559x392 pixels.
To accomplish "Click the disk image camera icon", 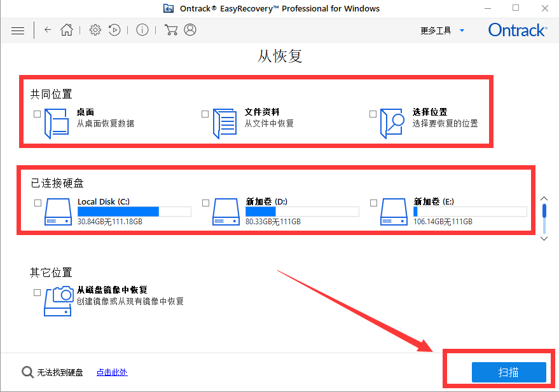I will pyautogui.click(x=59, y=301).
